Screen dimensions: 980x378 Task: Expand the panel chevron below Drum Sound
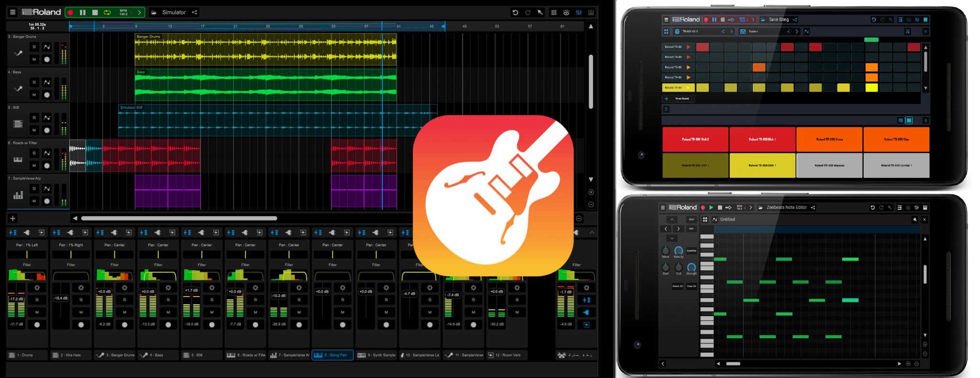pos(666,109)
